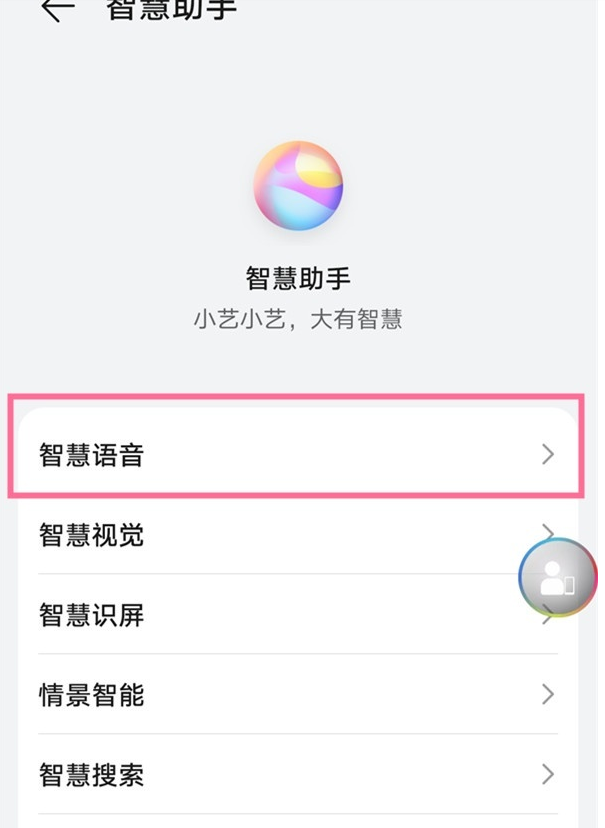Tap the 智慧助手 page title in header
Image resolution: width=605 pixels, height=828 pixels.
click(172, 8)
